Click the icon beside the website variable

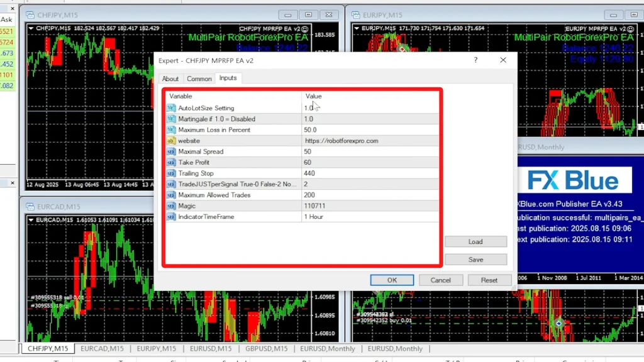171,141
